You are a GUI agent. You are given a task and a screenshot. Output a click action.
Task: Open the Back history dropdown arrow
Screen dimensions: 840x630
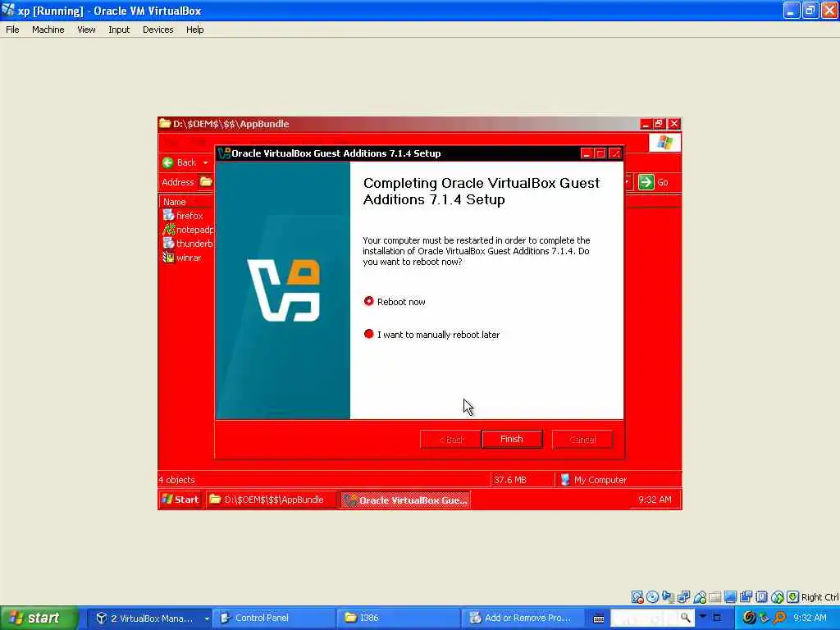pos(205,162)
